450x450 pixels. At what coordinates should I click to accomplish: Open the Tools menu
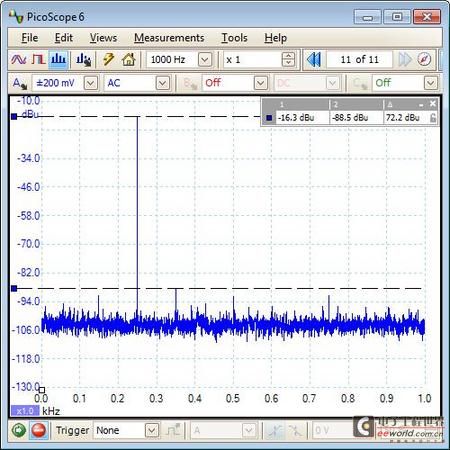tap(235, 38)
